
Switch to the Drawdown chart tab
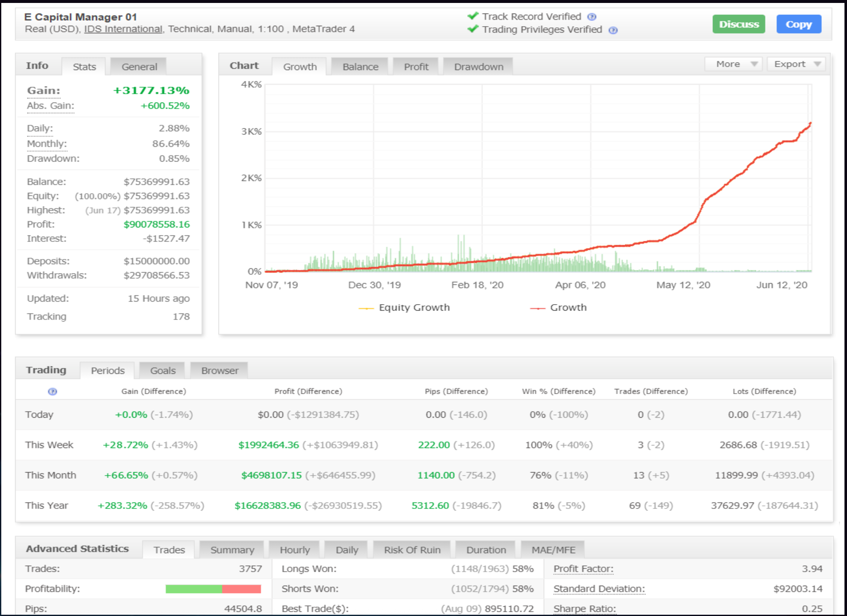tap(478, 66)
